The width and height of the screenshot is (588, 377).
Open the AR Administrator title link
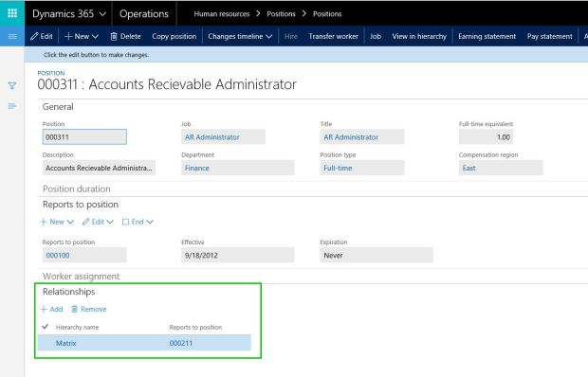(351, 137)
